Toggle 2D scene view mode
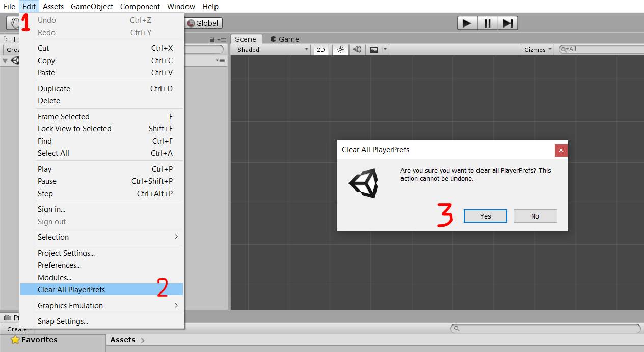This screenshot has width=644, height=352. 321,49
